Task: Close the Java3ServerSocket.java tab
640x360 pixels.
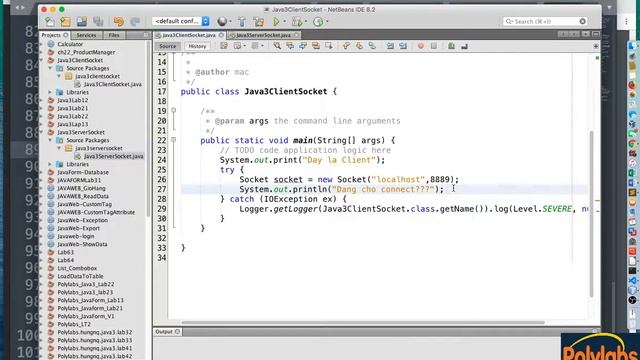Action: tap(297, 35)
